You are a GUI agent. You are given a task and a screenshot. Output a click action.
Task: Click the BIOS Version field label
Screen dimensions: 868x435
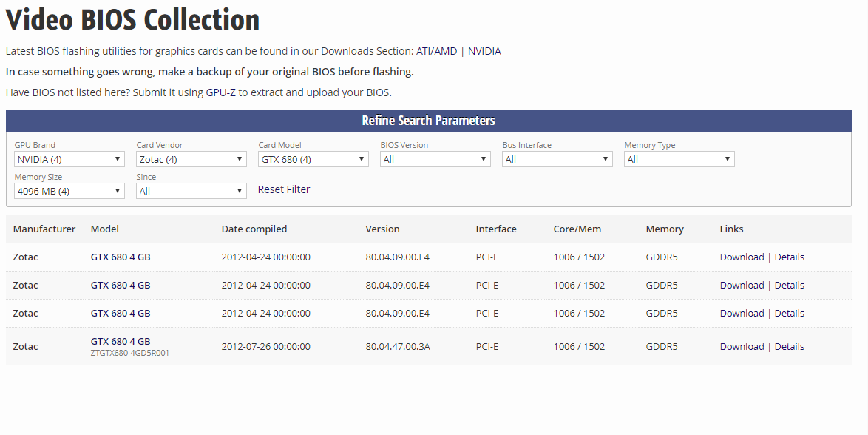click(404, 145)
